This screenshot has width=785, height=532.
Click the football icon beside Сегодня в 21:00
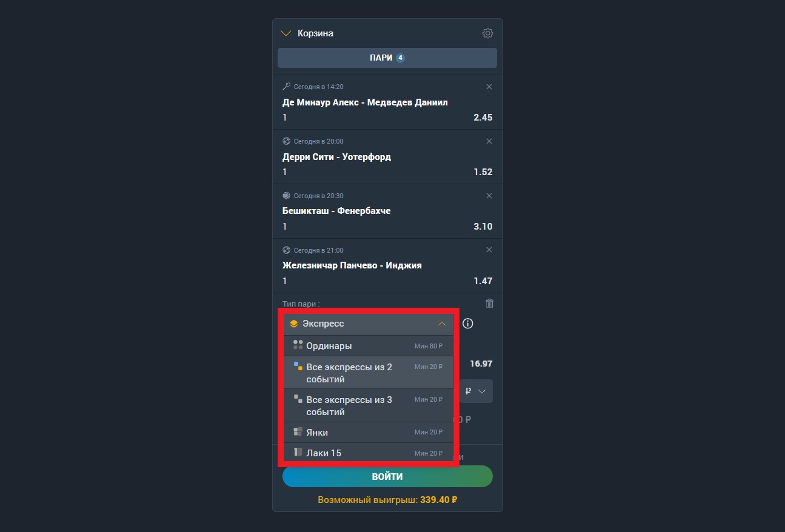287,250
